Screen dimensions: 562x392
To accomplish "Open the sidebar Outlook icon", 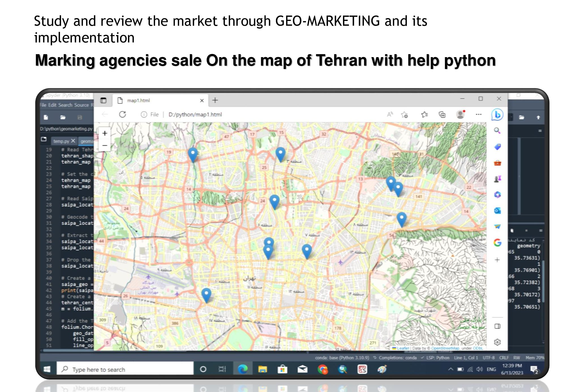I will tap(497, 211).
